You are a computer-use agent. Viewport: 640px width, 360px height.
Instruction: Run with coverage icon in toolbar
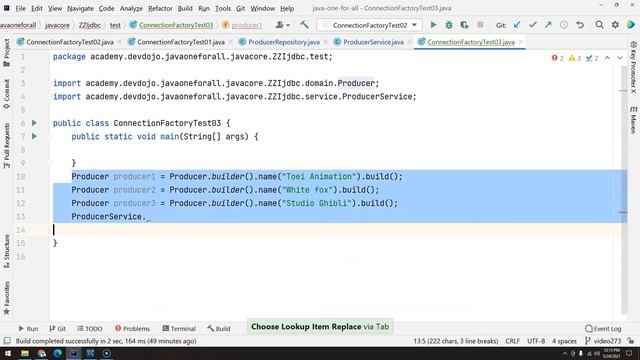pos(464,25)
